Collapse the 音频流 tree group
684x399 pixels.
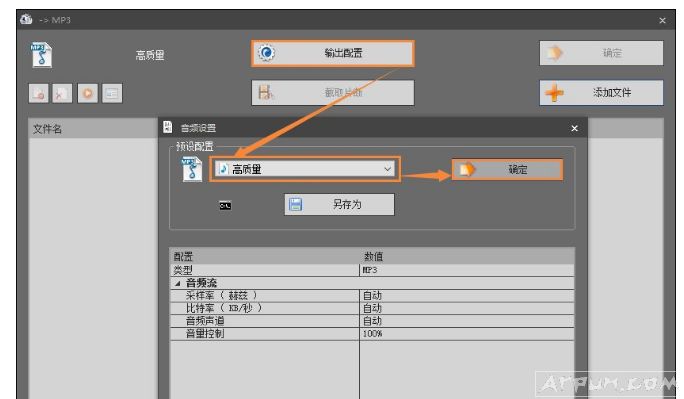tap(178, 283)
